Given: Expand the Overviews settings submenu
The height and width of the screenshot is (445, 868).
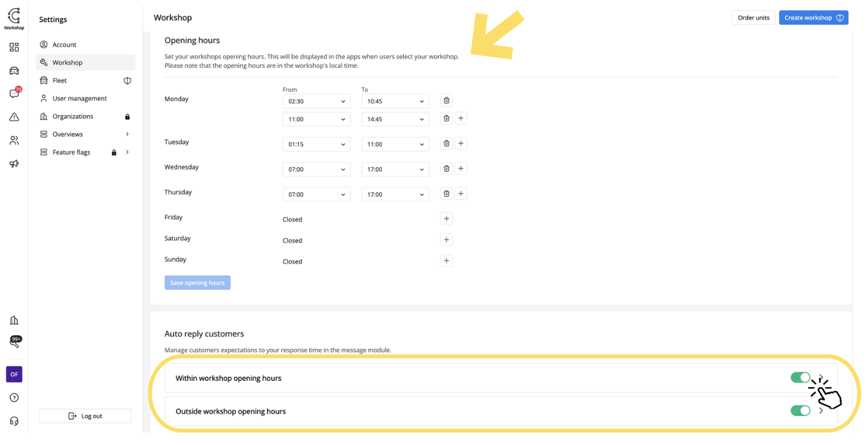Looking at the screenshot, I should [x=127, y=135].
